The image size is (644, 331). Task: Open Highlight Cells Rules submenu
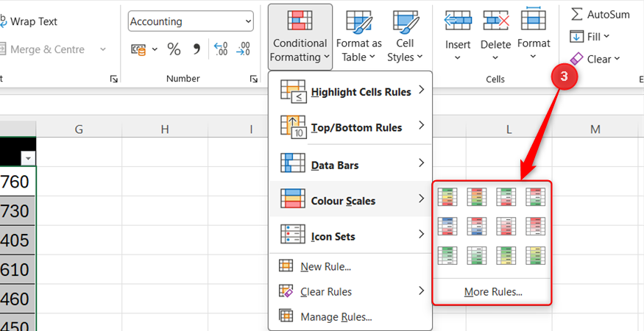click(x=350, y=90)
